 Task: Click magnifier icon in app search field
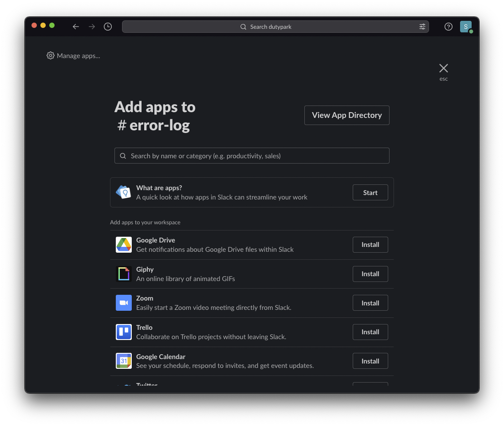click(123, 156)
